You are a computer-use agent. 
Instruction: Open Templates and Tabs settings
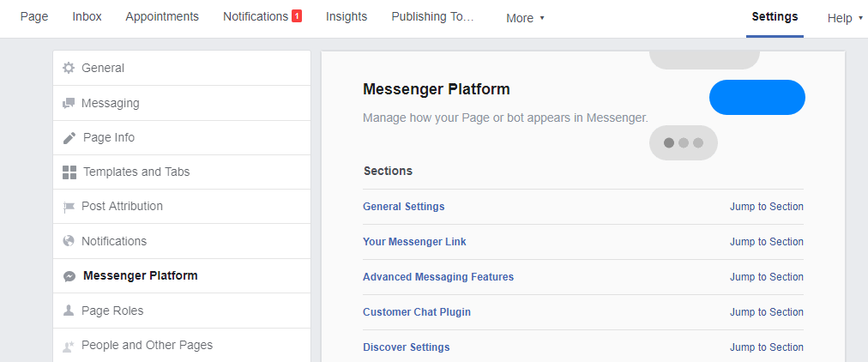click(x=182, y=172)
